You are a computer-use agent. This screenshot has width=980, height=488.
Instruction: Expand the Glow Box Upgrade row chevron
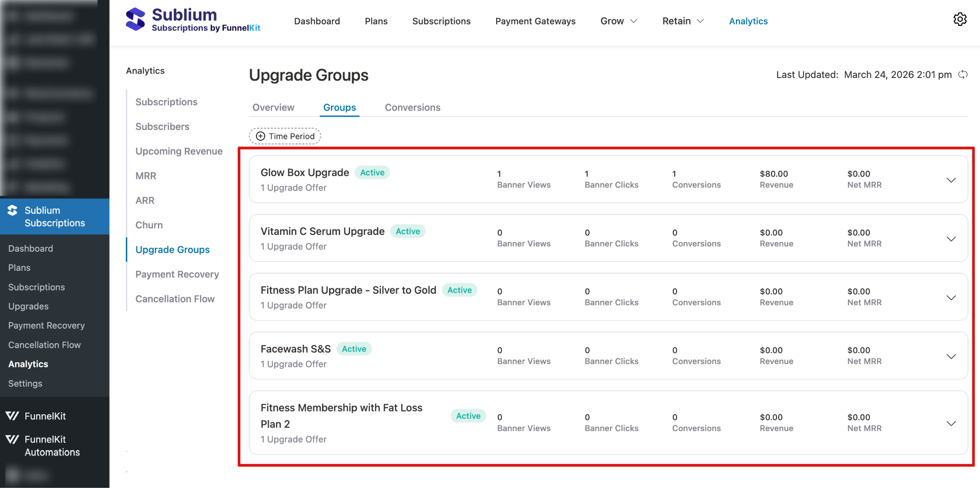pos(950,179)
